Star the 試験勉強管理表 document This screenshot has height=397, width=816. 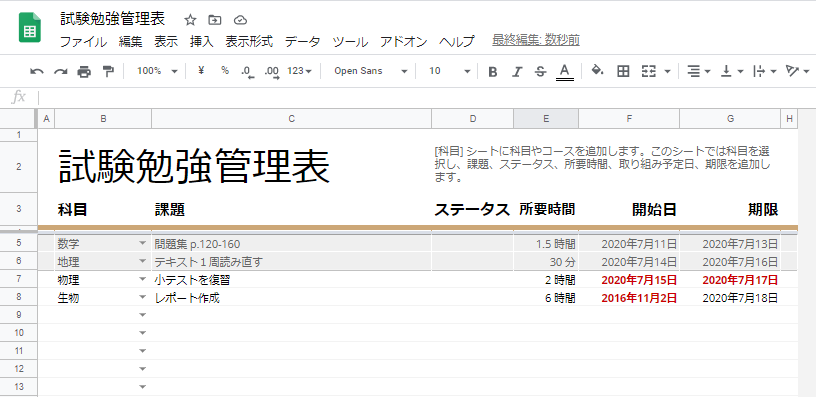[x=190, y=20]
